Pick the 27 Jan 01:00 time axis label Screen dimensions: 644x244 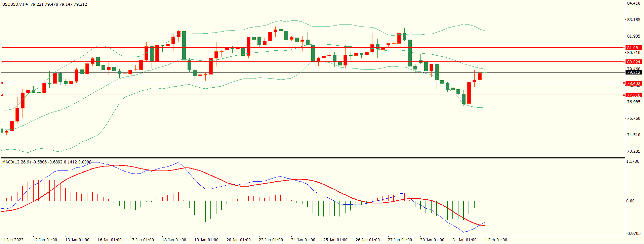[400, 240]
